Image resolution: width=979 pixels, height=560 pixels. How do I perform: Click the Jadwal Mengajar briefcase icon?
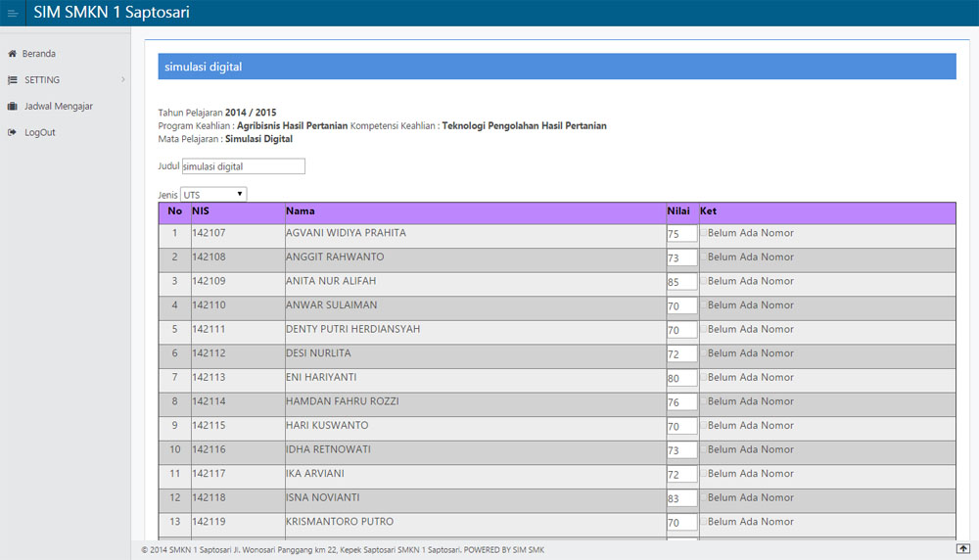[x=12, y=107]
